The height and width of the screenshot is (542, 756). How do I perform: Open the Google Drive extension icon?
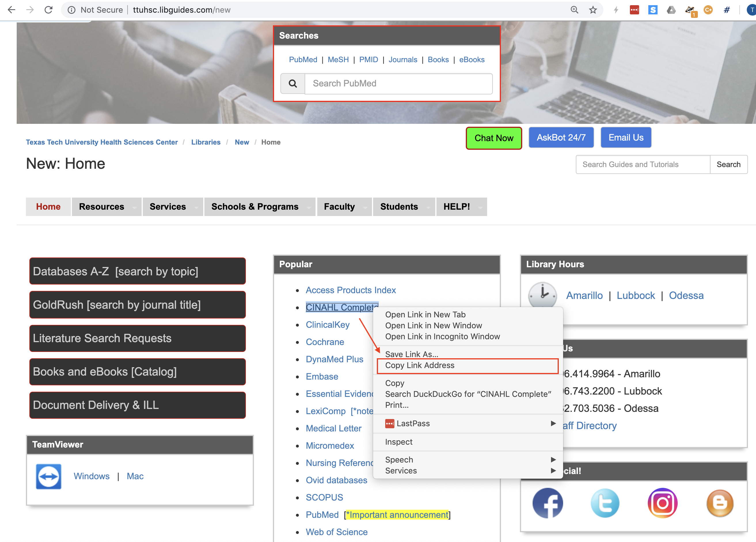671,10
